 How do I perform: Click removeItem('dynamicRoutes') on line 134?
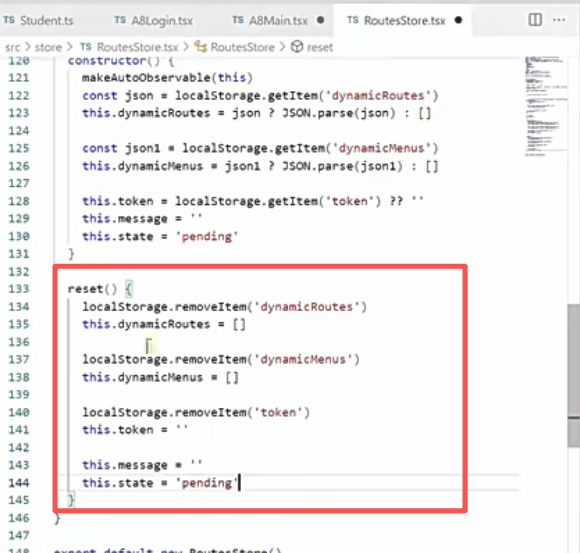point(270,307)
